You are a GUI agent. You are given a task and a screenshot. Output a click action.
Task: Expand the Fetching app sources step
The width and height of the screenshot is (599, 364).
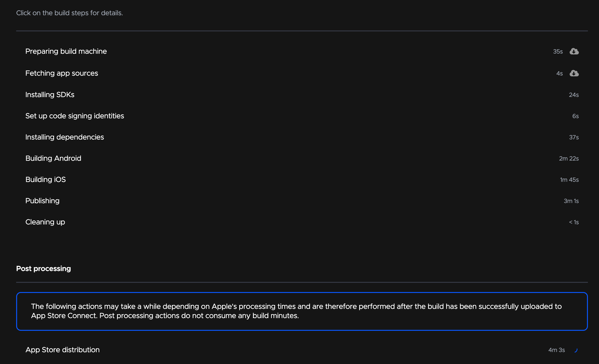pos(61,73)
